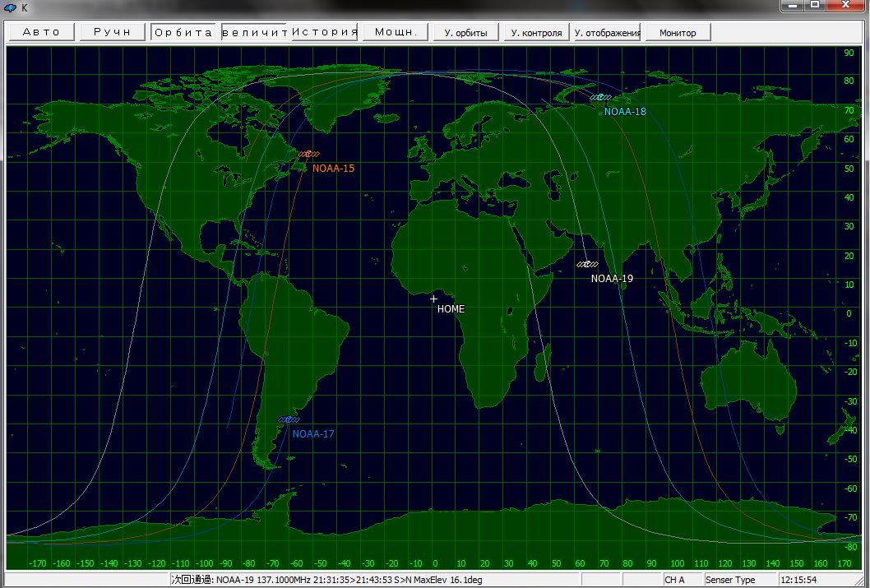Image resolution: width=870 pixels, height=588 pixels.
Task: Click the HOME label on the map
Action: tap(451, 309)
